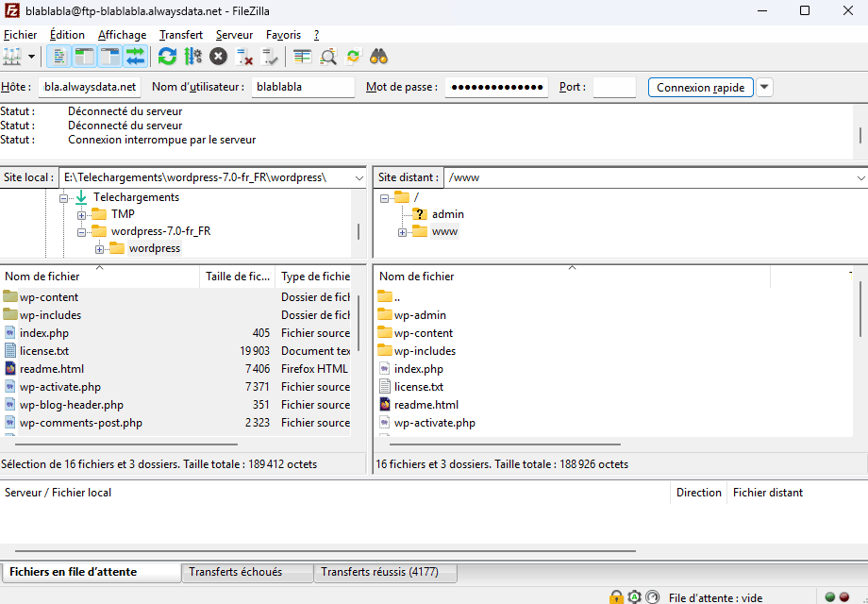Toggle the message log display
This screenshot has width=868, height=604.
click(x=59, y=57)
